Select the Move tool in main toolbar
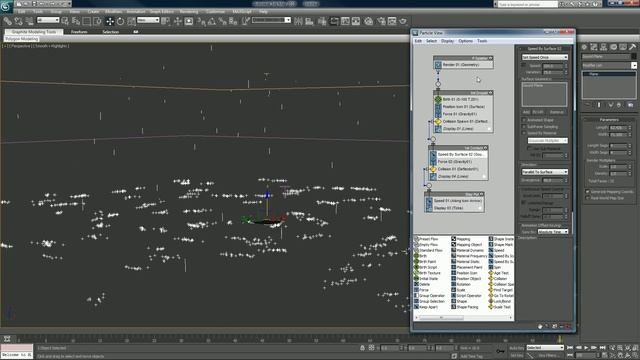The width and height of the screenshot is (640, 360). (x=110, y=22)
